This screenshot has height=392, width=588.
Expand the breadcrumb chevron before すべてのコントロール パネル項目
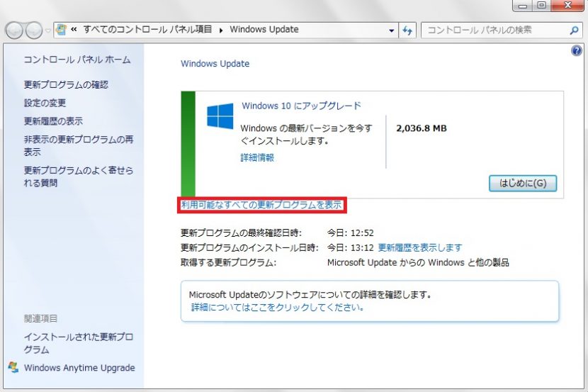74,29
